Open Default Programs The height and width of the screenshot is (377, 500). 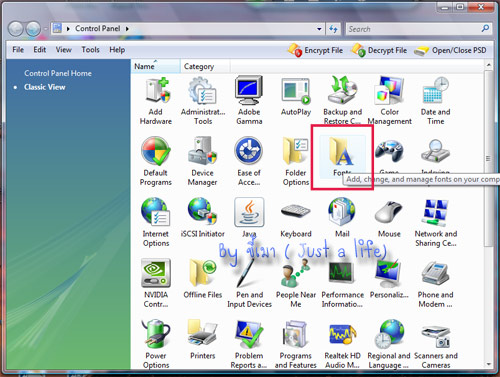click(x=156, y=162)
